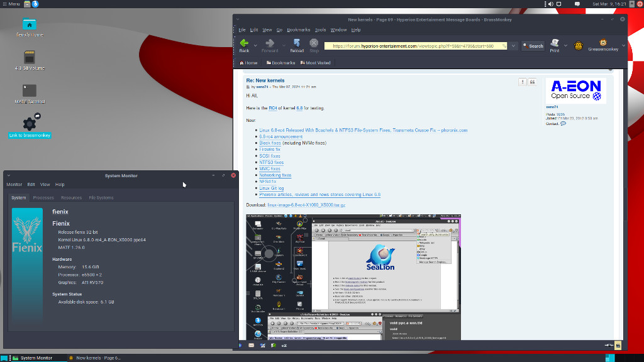Click the online/offline connection status icon

[609, 346]
